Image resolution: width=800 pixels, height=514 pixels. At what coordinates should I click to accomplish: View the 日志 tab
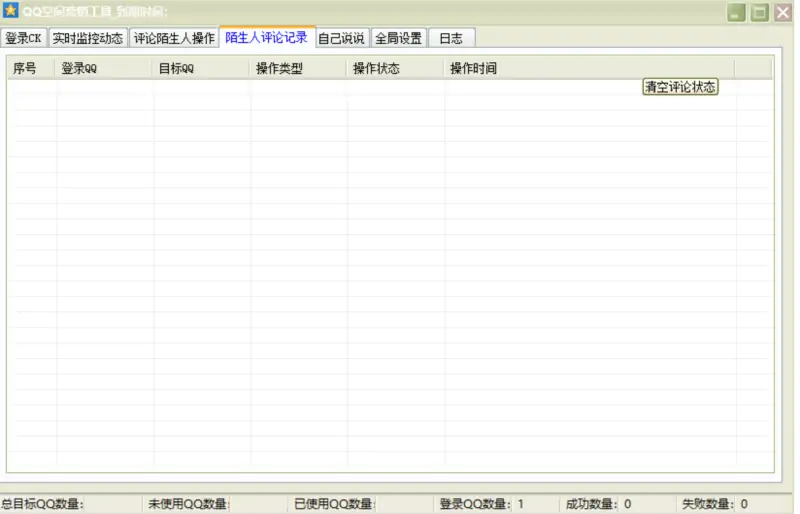coord(451,39)
